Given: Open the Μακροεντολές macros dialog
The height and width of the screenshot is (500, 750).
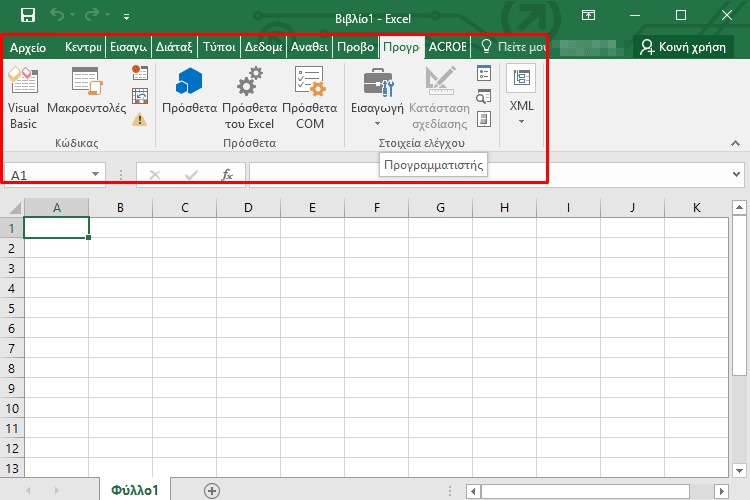Looking at the screenshot, I should (x=87, y=91).
